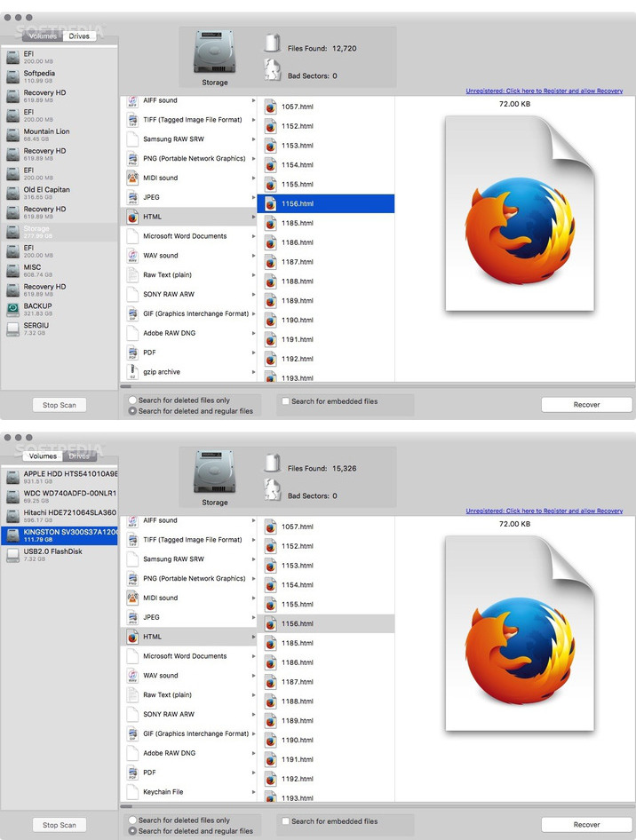The height and width of the screenshot is (840, 636).
Task: Switch to Volumes tab in top window
Action: click(43, 36)
